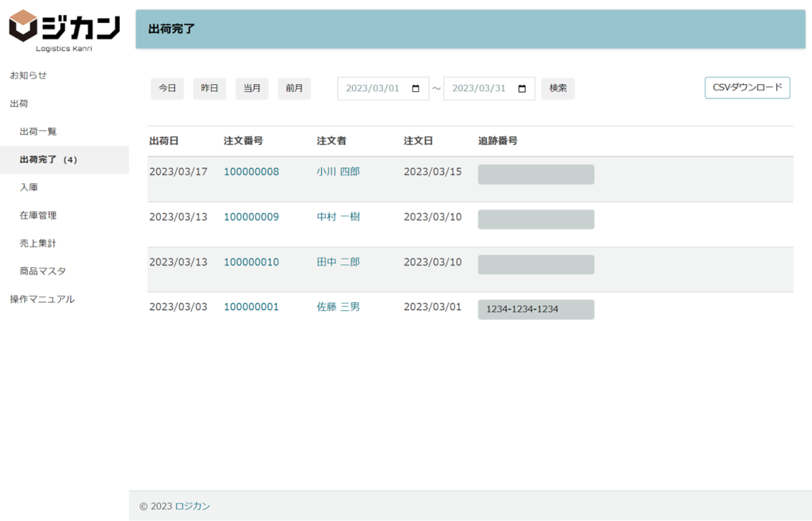Click tracking number field for order 100000010
The image size is (812, 521).
pos(536,265)
